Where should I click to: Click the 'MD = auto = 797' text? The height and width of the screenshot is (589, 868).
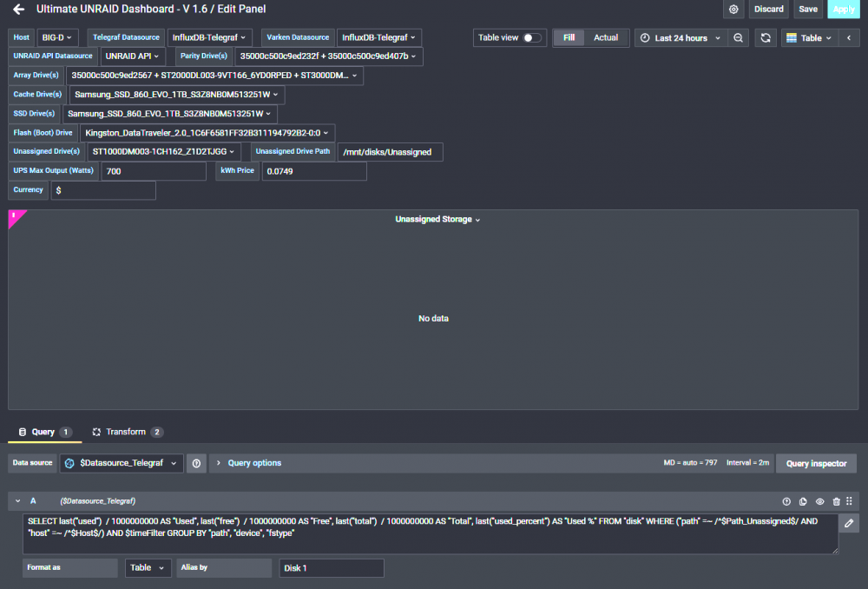[x=690, y=463]
